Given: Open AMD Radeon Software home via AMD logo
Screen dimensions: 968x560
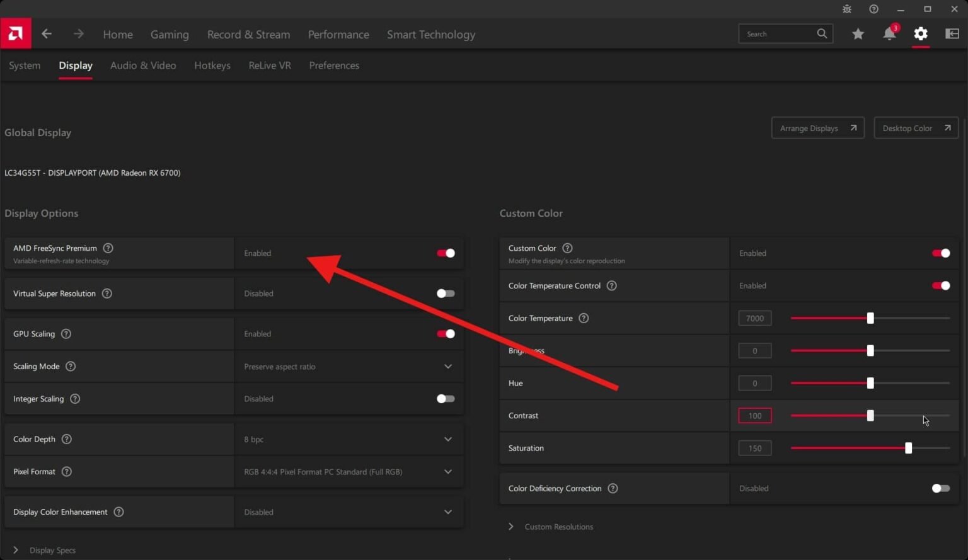Looking at the screenshot, I should (x=15, y=33).
